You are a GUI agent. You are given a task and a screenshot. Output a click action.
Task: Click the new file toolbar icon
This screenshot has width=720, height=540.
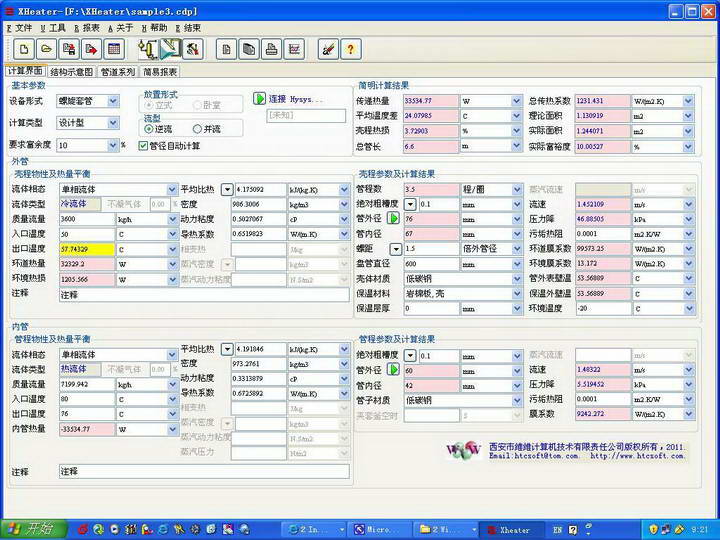(x=21, y=48)
